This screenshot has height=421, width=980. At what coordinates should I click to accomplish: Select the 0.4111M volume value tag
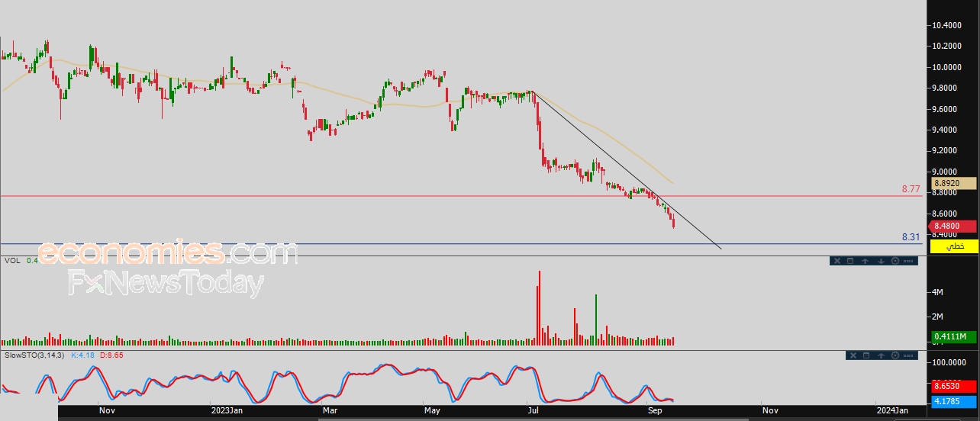pyautogui.click(x=956, y=336)
